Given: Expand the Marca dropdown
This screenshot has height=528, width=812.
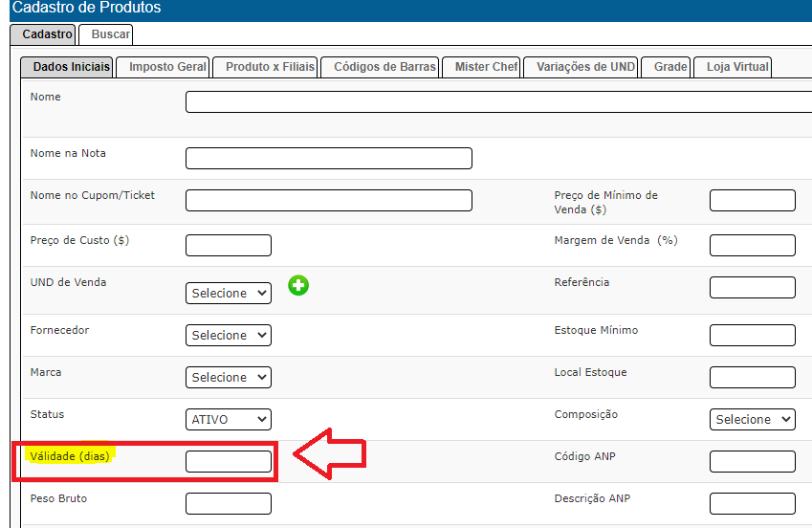Looking at the screenshot, I should tap(229, 377).
